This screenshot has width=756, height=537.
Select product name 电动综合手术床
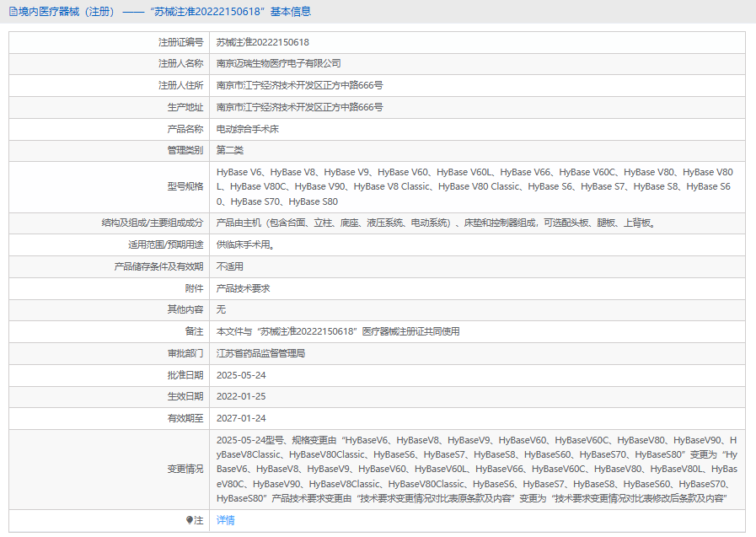click(x=247, y=129)
